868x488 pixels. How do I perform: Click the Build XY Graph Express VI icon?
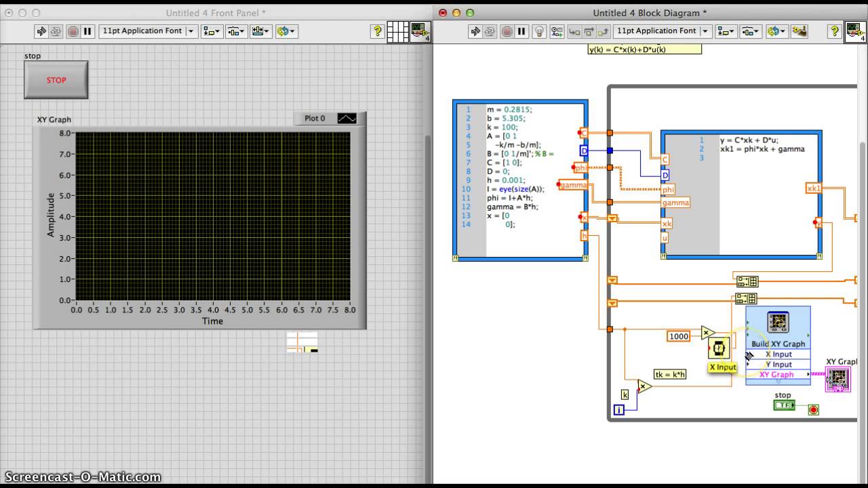[778, 323]
